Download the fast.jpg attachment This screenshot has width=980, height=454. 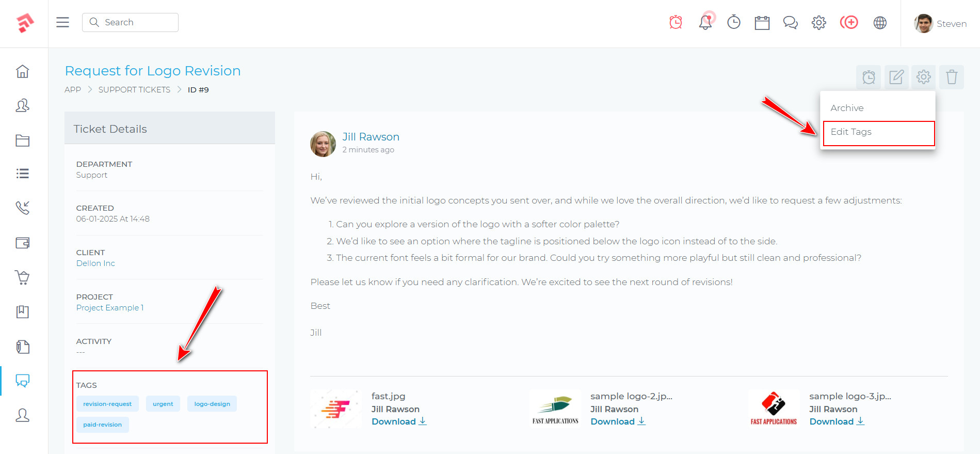pyautogui.click(x=398, y=421)
